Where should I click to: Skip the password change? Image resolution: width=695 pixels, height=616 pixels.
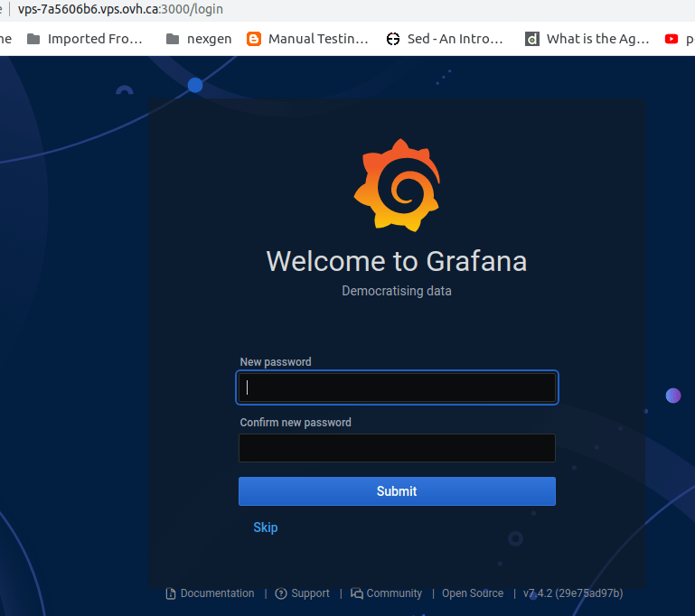(x=266, y=527)
